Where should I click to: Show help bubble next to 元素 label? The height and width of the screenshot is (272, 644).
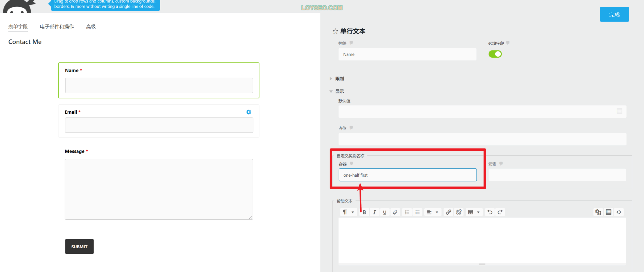click(x=501, y=164)
